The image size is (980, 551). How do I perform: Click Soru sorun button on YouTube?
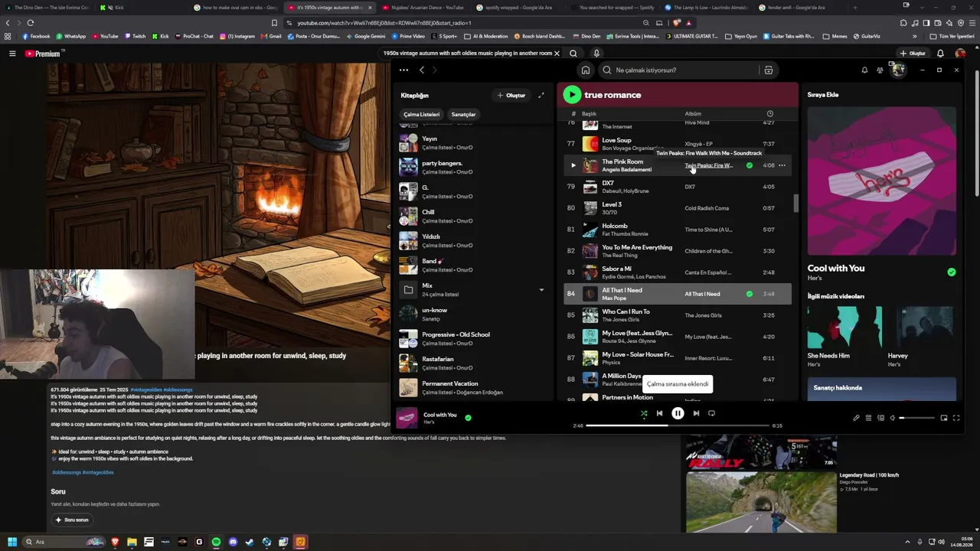pos(72,520)
